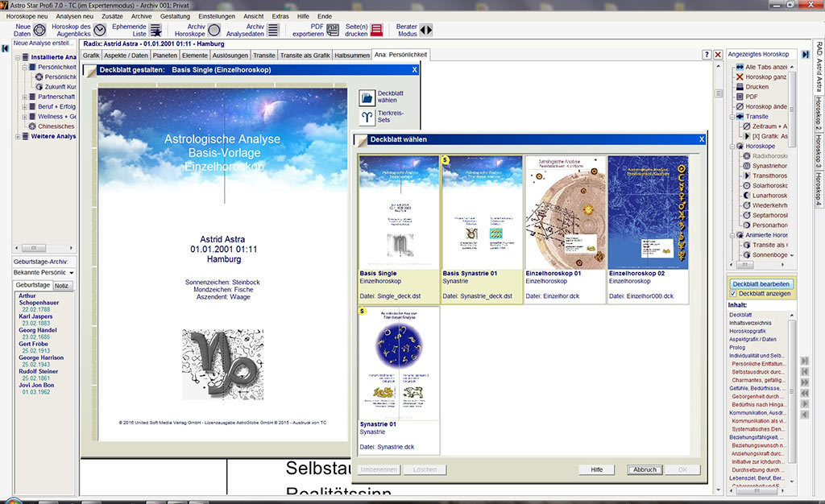This screenshot has width=825, height=504.
Task: Close analysis tab with red X icon
Action: pyautogui.click(x=718, y=55)
